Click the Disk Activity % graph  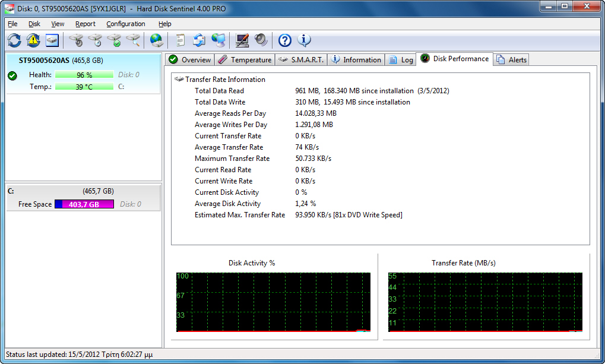273,302
